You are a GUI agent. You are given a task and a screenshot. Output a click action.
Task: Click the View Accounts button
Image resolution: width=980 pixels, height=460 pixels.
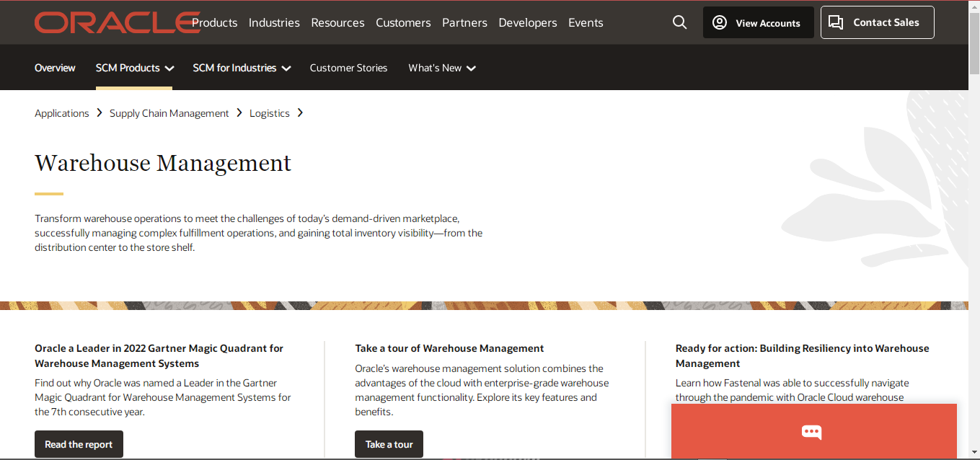(x=759, y=22)
